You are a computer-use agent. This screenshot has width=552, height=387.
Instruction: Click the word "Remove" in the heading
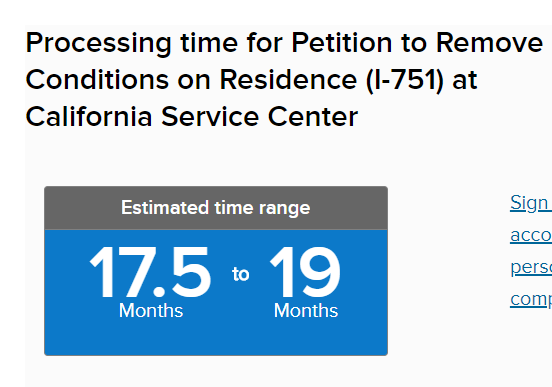coord(489,43)
